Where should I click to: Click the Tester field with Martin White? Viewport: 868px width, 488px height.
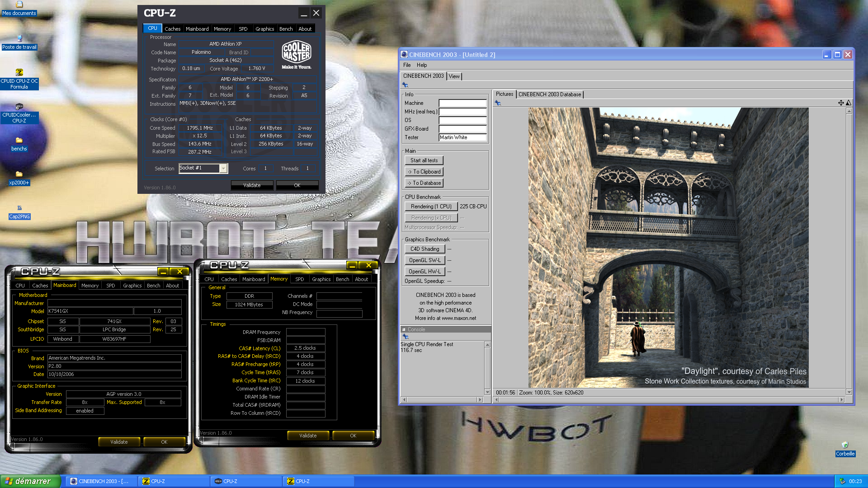tap(463, 137)
